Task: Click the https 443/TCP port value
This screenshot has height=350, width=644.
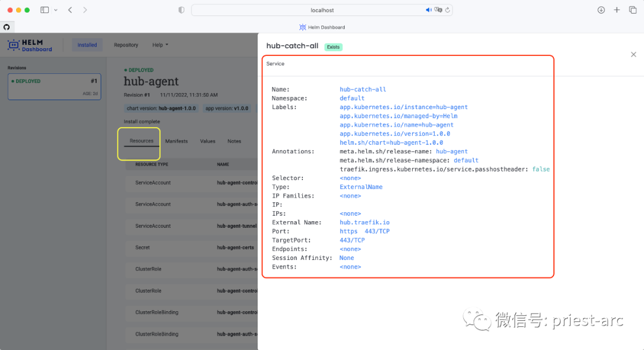Action: (x=365, y=231)
